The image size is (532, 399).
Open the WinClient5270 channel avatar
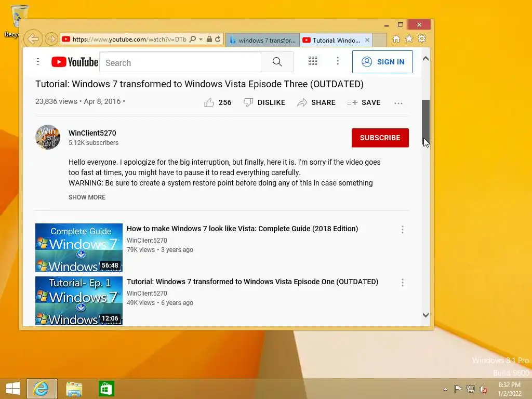[x=48, y=137]
